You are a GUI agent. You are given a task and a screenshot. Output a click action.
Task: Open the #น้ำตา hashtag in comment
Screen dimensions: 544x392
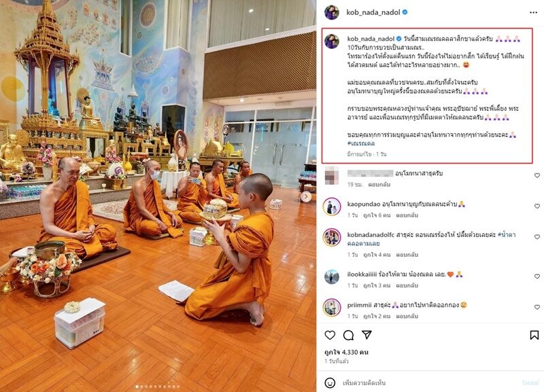coord(507,234)
